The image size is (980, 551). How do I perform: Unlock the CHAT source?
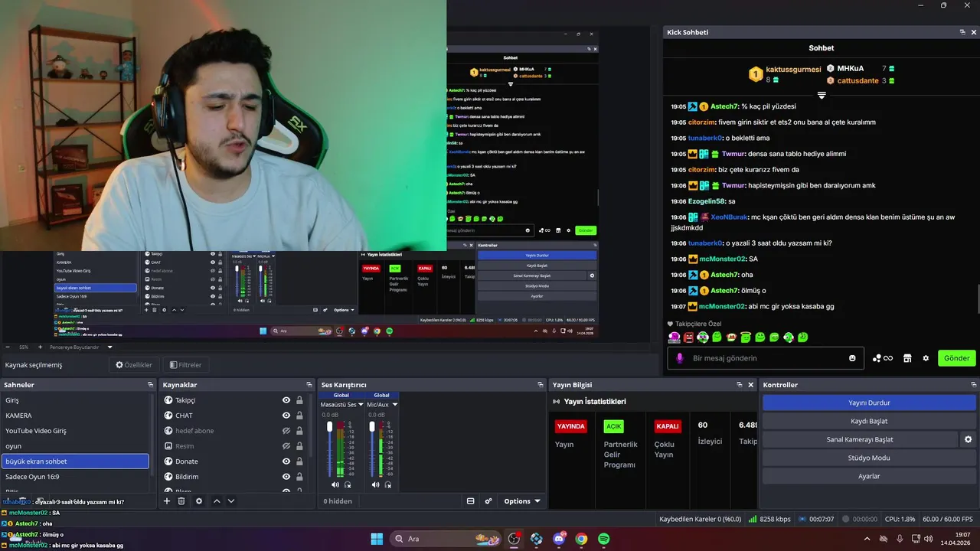299,416
